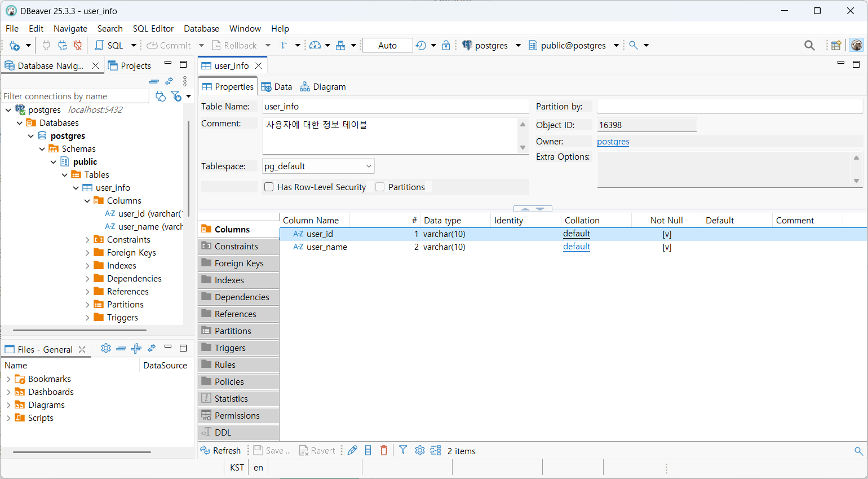This screenshot has width=868, height=479.
Task: Open the public@postgres schema dropdown
Action: [x=616, y=46]
